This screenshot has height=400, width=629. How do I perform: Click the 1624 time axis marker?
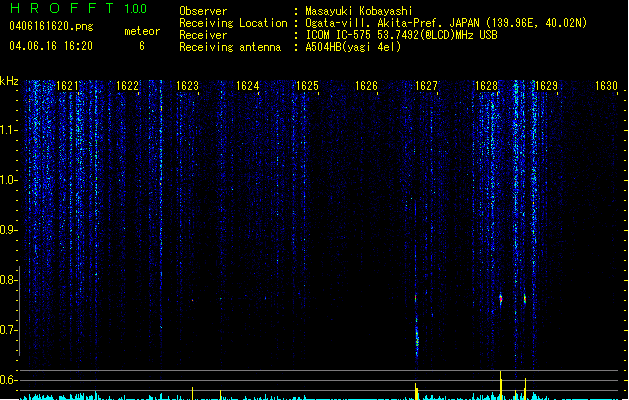pos(248,86)
